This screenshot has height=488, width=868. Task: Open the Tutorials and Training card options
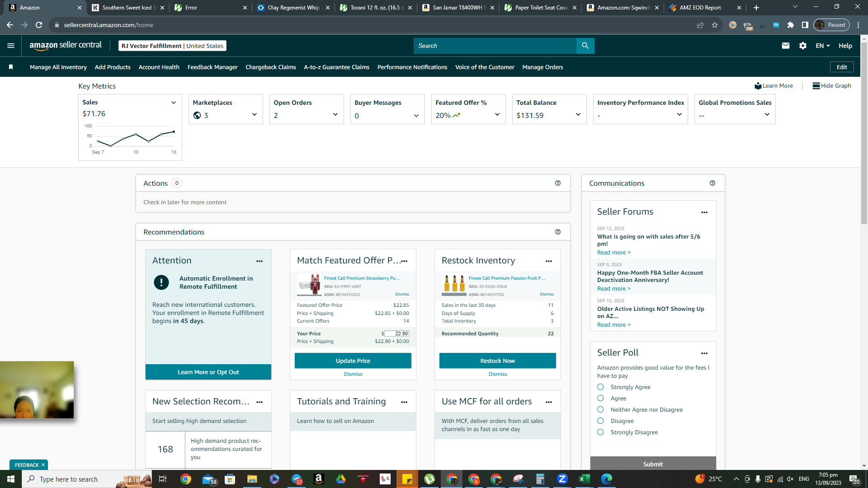tap(404, 402)
